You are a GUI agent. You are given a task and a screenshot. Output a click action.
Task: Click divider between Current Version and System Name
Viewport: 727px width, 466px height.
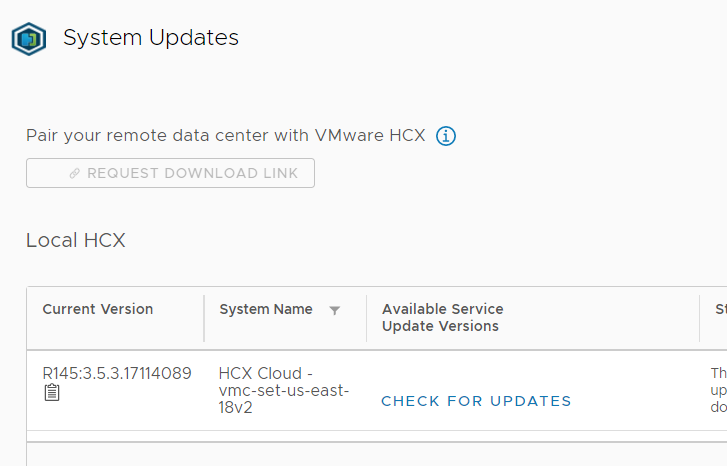pyautogui.click(x=204, y=318)
